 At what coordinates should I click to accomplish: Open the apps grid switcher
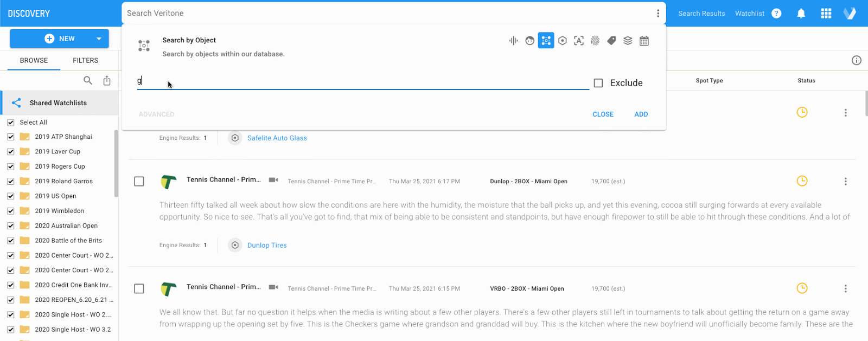(826, 14)
